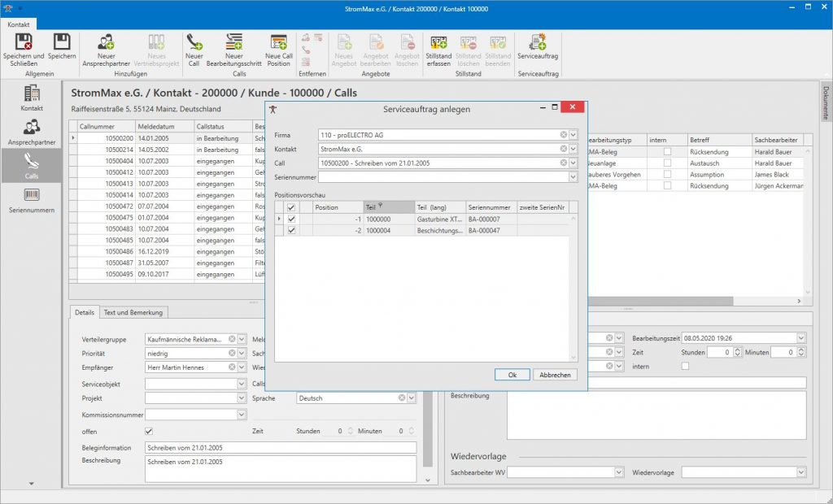Toggle the select-all checkbox in Positionsvorschau header
This screenshot has width=833, height=504.
[291, 207]
